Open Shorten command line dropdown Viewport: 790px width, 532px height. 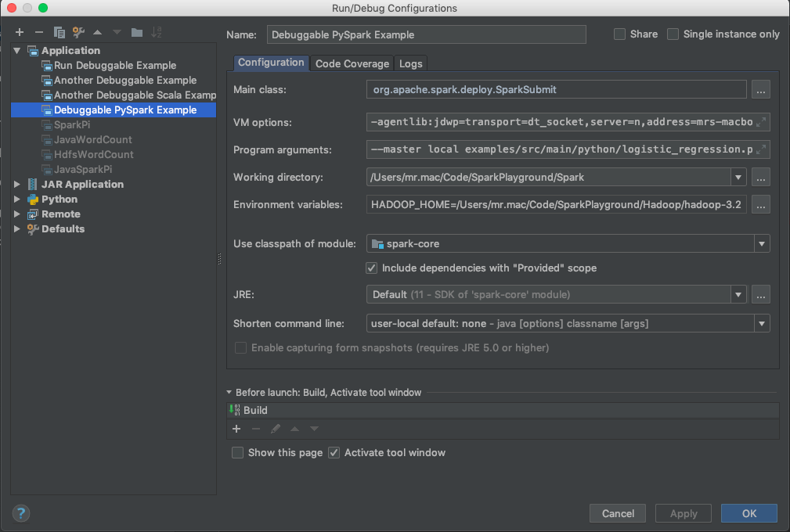pyautogui.click(x=762, y=323)
